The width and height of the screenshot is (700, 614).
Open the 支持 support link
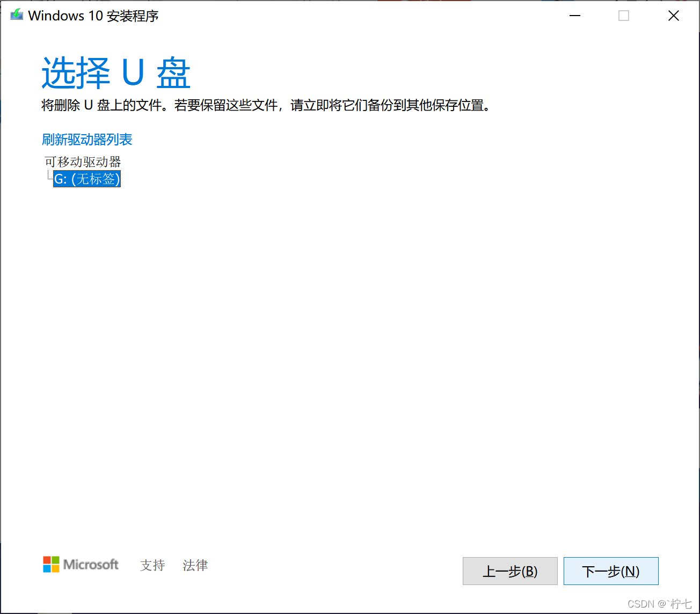[152, 565]
